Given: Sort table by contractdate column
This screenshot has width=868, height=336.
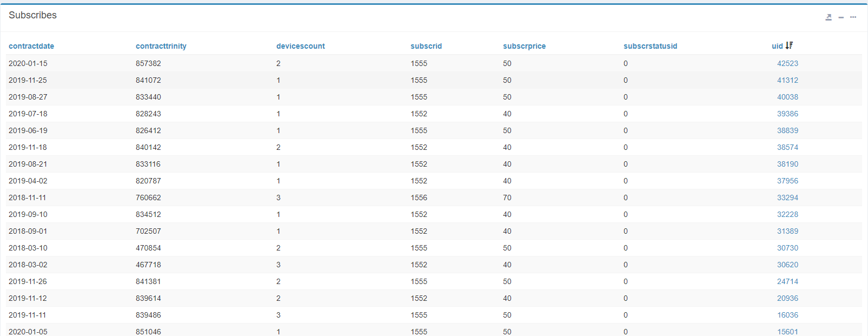Looking at the screenshot, I should (x=31, y=46).
